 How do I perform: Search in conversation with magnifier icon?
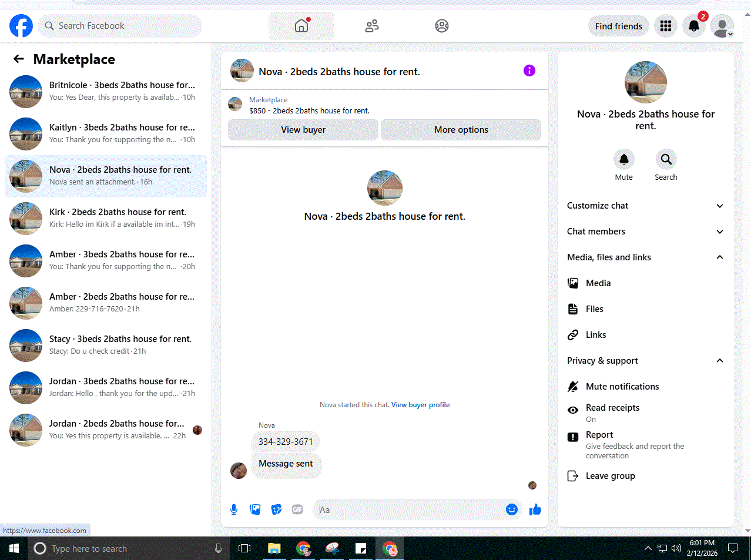(x=666, y=159)
